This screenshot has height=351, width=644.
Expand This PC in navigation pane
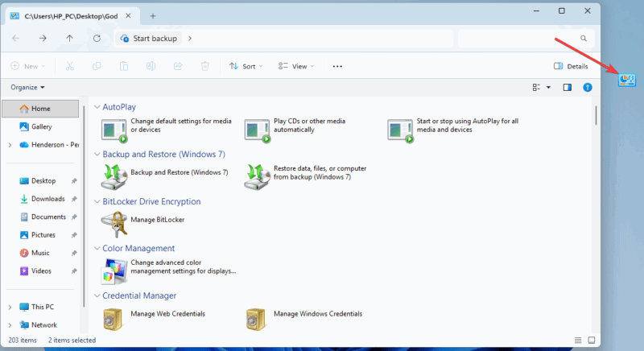(10, 307)
